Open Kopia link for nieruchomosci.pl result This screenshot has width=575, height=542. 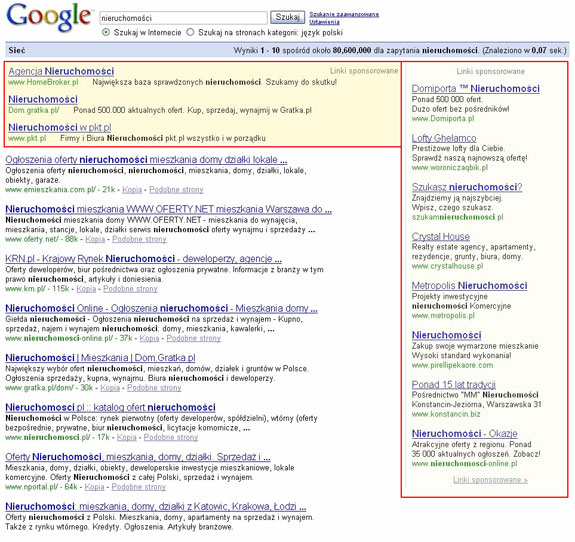tap(127, 437)
